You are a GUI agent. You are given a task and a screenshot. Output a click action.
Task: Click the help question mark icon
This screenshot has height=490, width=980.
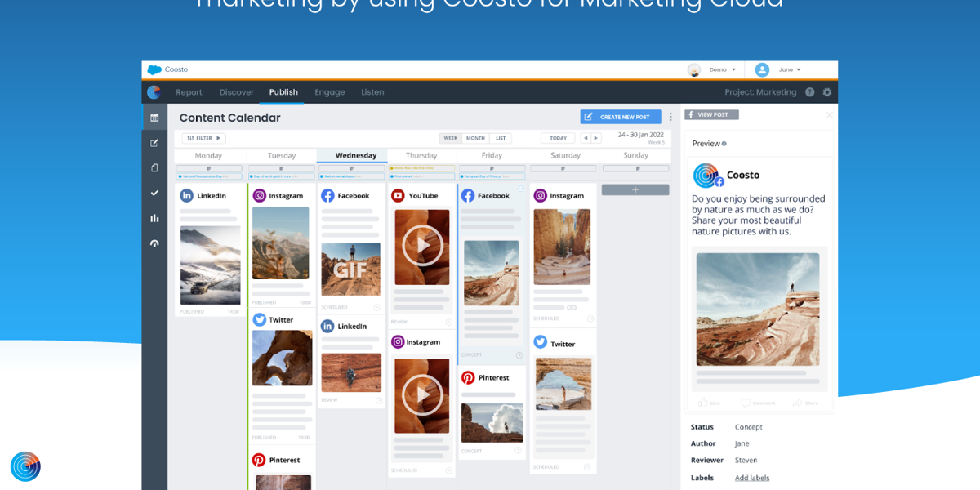tap(809, 92)
